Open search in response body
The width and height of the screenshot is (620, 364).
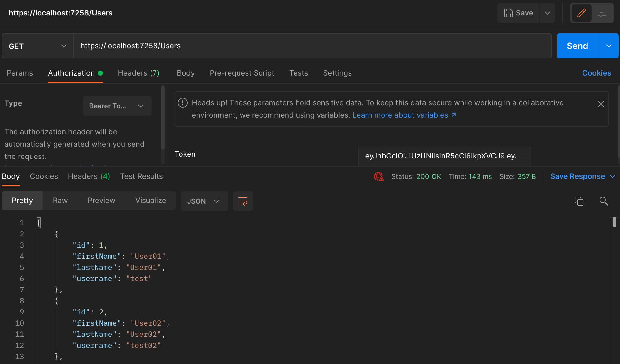(604, 201)
